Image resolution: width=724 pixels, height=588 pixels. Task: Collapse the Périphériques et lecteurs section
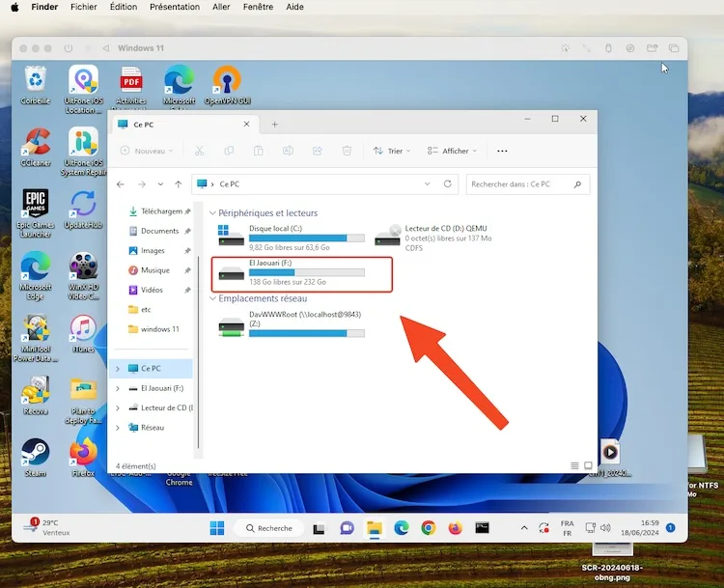pyautogui.click(x=213, y=213)
